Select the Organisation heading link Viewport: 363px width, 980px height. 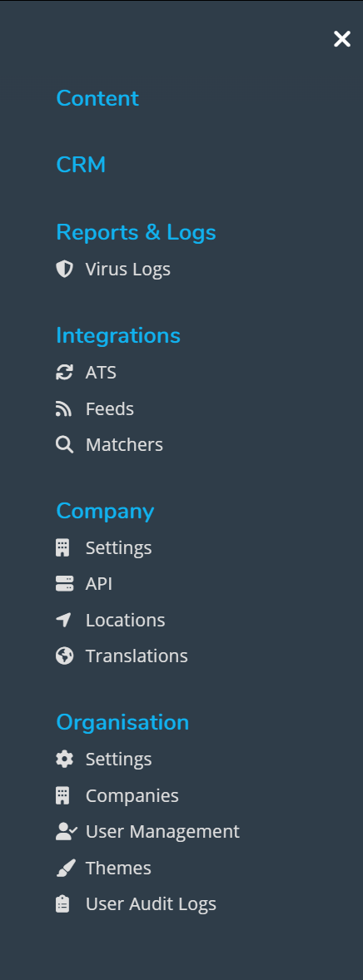[x=122, y=722]
